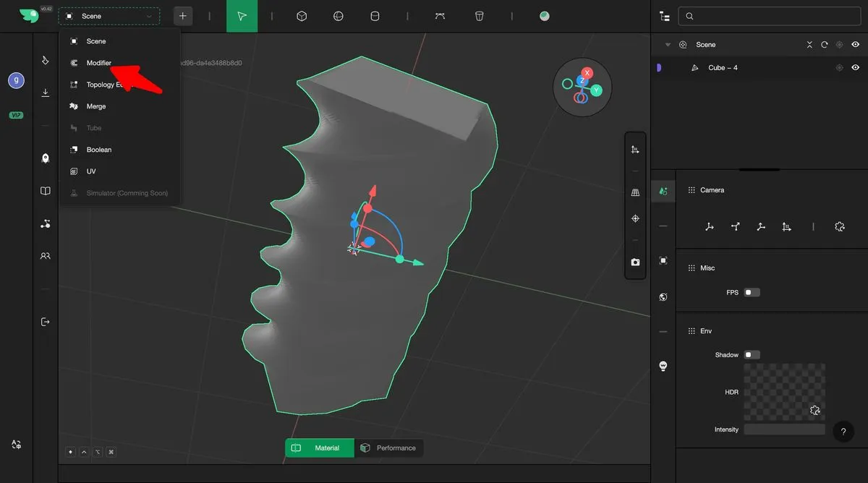This screenshot has width=868, height=483.
Task: Hide the Cube – 4 object
Action: coord(856,68)
